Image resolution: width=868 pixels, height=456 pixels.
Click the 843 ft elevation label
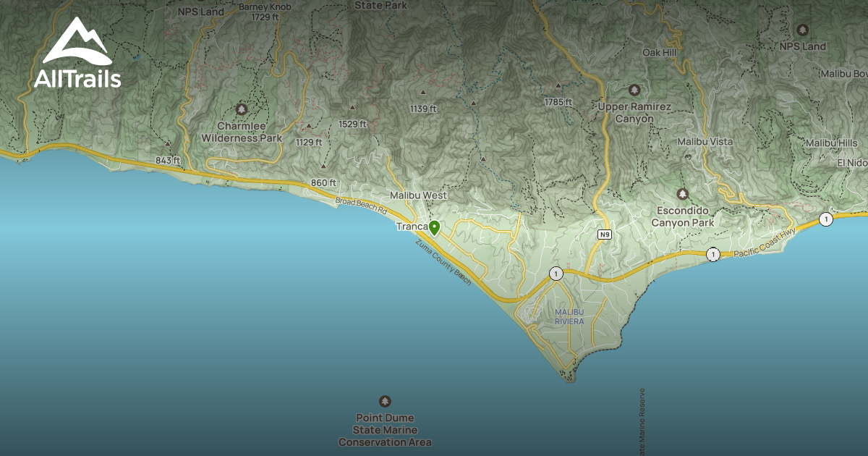coord(167,160)
